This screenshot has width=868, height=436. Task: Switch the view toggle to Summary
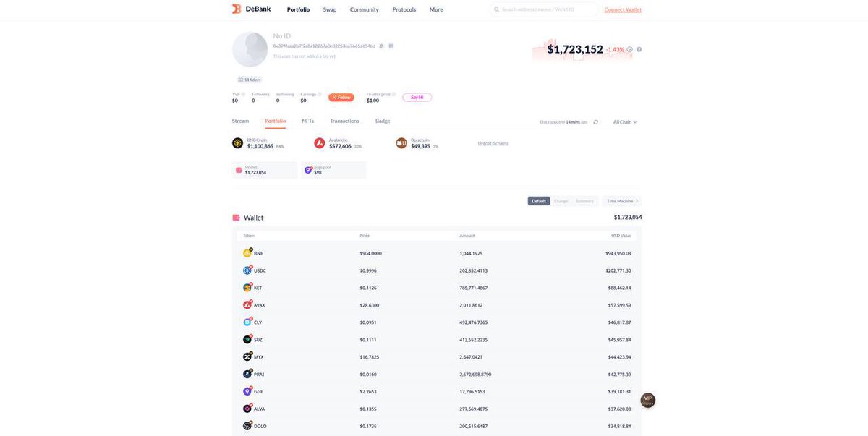pos(584,201)
